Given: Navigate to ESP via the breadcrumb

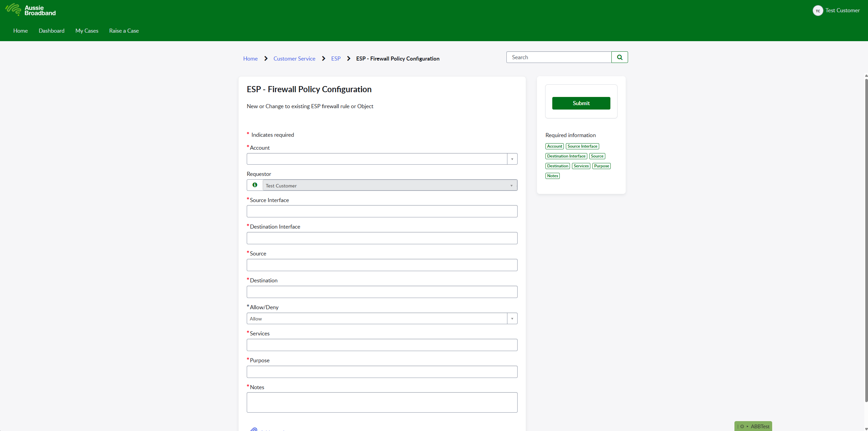Looking at the screenshot, I should pos(336,58).
